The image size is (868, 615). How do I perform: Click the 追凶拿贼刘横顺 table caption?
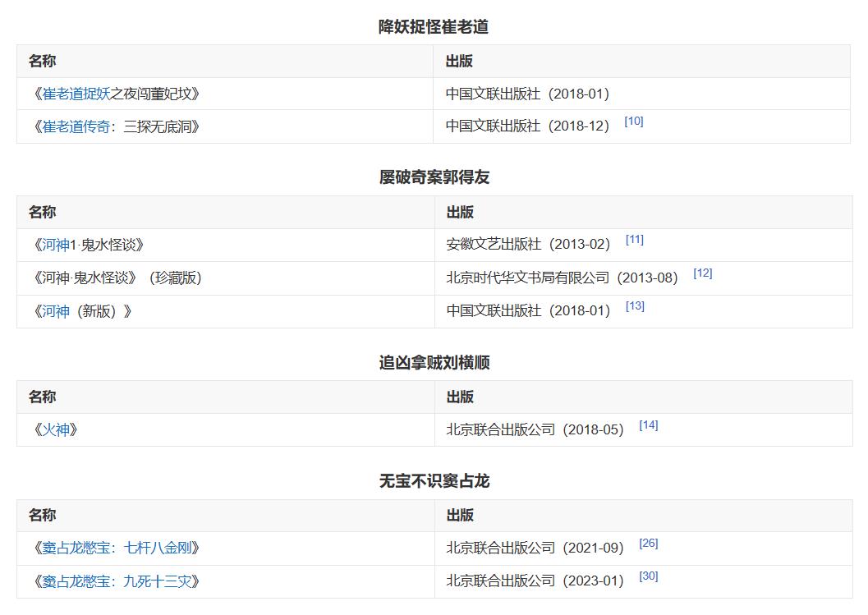coord(434,363)
